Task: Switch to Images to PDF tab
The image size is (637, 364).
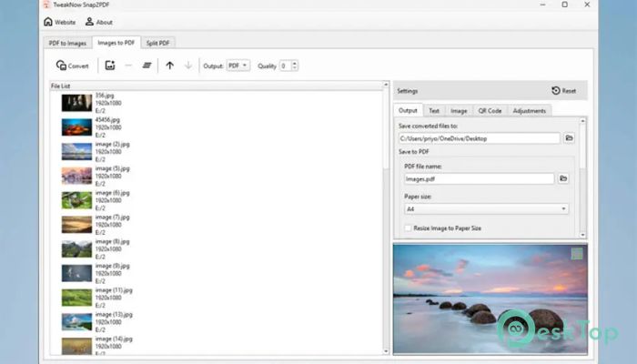Action: click(x=116, y=43)
